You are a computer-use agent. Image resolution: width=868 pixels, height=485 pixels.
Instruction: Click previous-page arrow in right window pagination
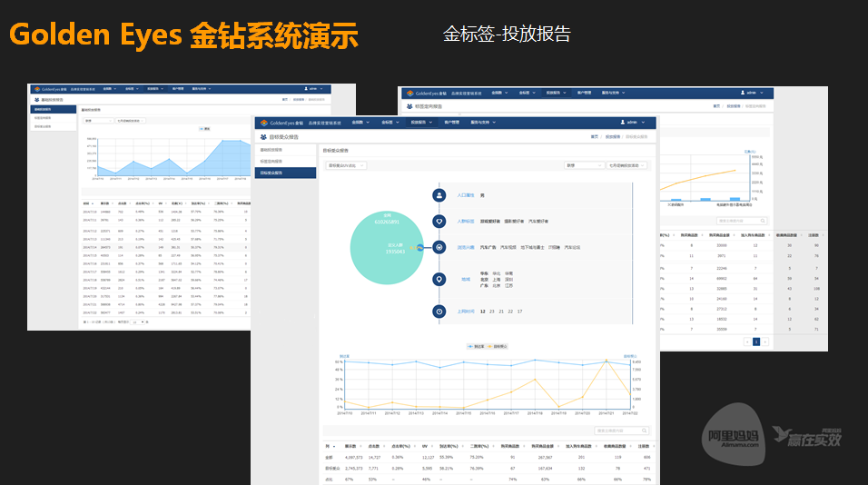click(747, 342)
